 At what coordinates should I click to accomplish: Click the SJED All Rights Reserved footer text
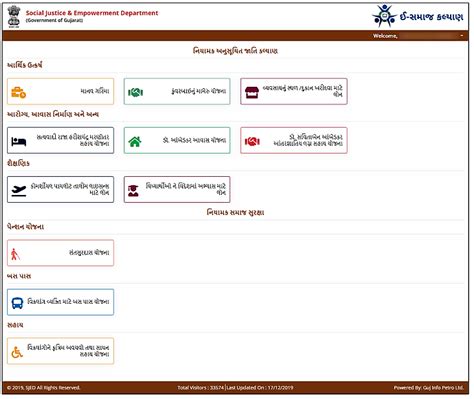(43, 388)
